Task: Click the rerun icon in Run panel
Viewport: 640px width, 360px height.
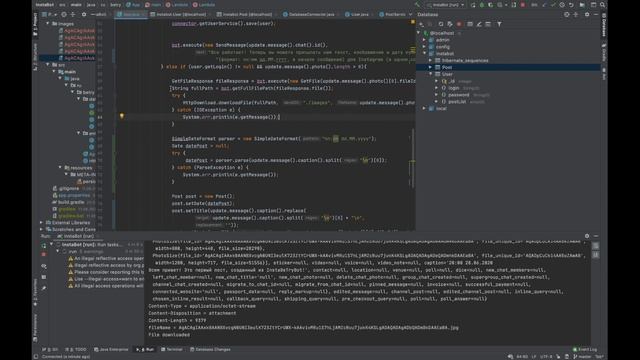Action: 44,246
